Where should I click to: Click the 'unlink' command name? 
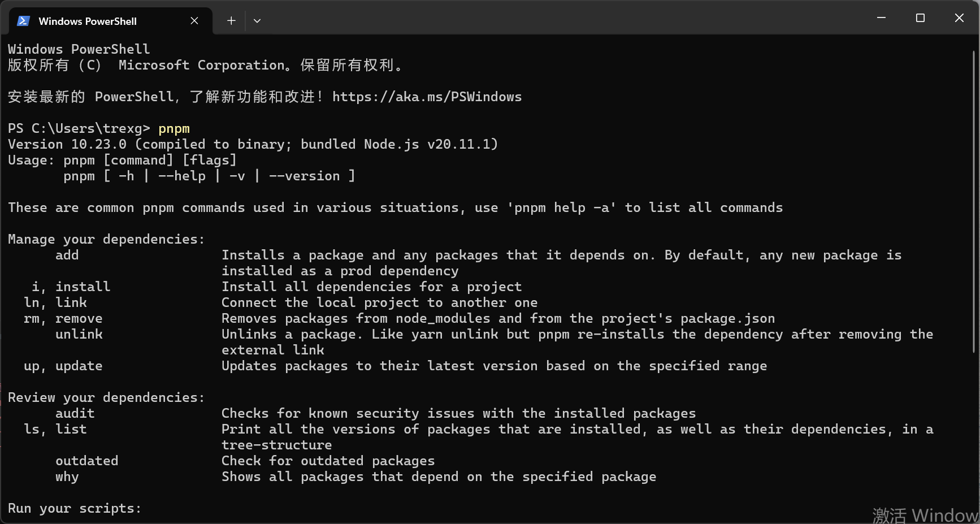tap(79, 334)
